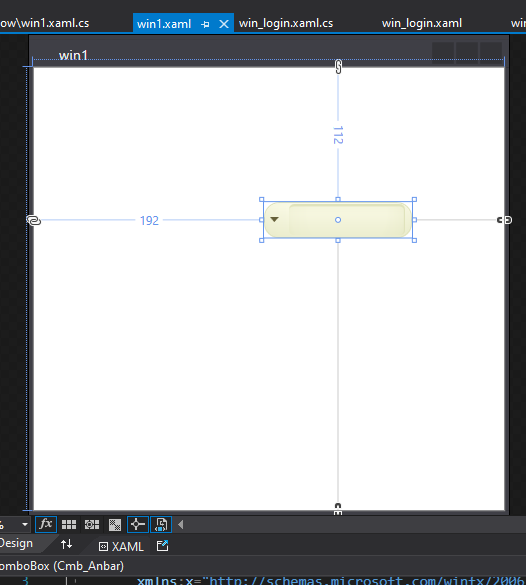Show the snap grid icon

69,525
